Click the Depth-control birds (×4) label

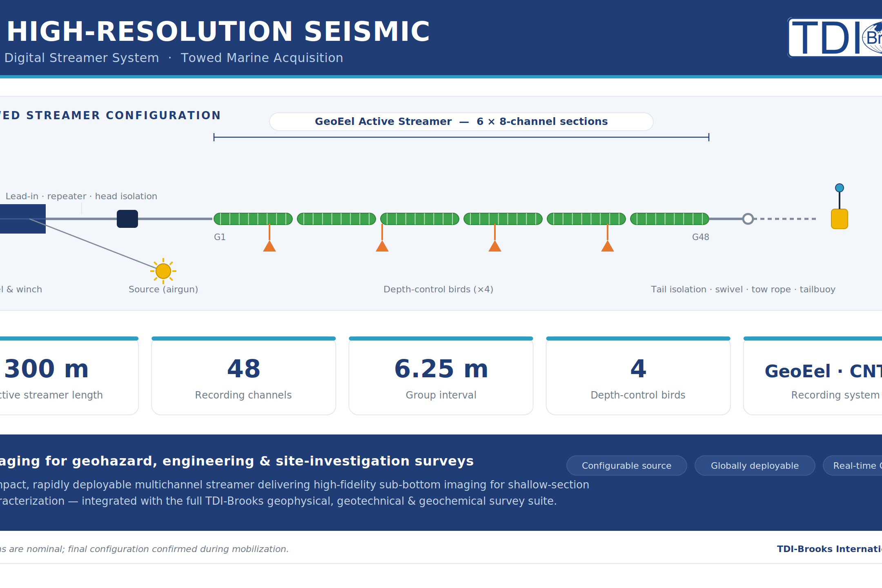pyautogui.click(x=439, y=290)
